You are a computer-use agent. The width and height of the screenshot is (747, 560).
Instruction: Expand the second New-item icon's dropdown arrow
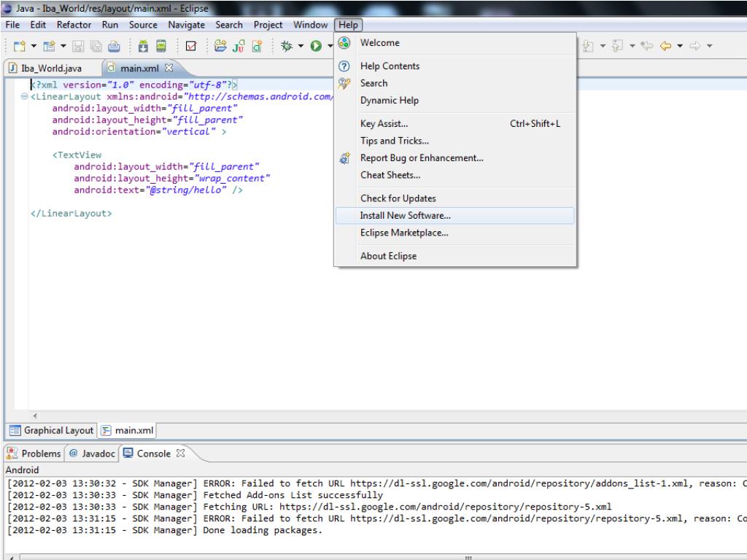click(63, 46)
